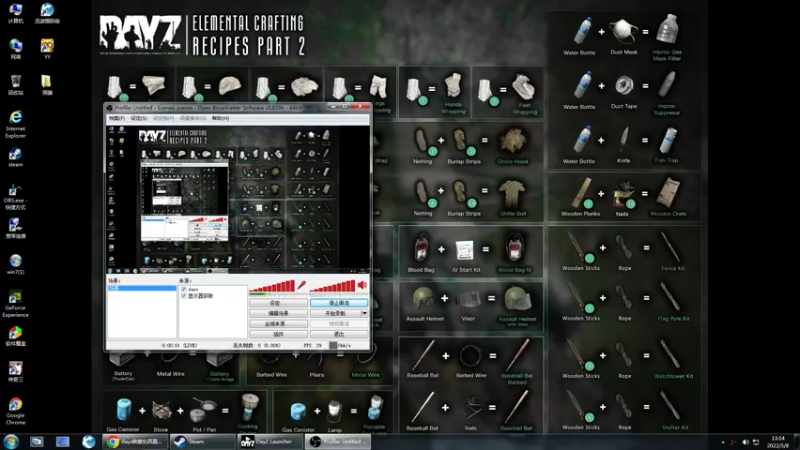Image resolution: width=800 pixels, height=450 pixels.
Task: Adjust the microphone volume meter
Action: [272, 287]
